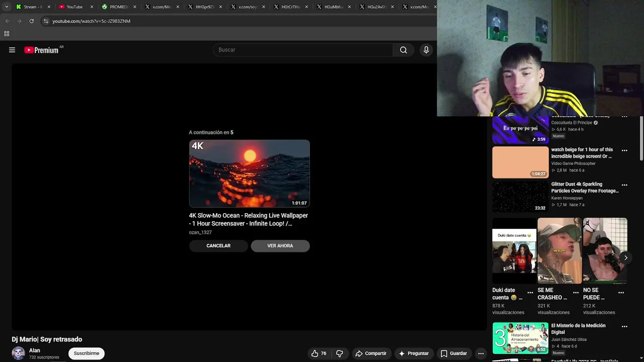Open the site information icon in address bar
Image resolution: width=644 pixels, height=362 pixels.
tap(46, 21)
